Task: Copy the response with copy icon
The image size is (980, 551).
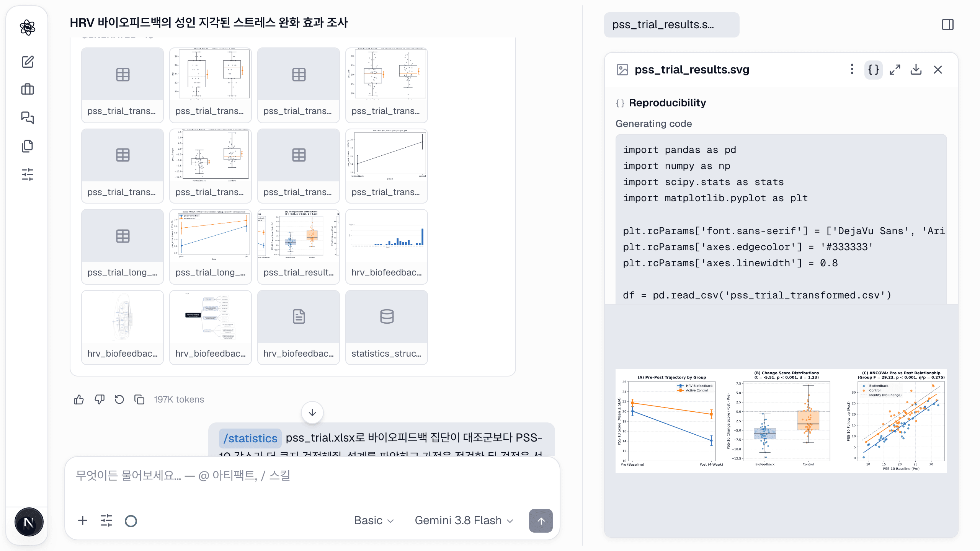Action: [139, 399]
